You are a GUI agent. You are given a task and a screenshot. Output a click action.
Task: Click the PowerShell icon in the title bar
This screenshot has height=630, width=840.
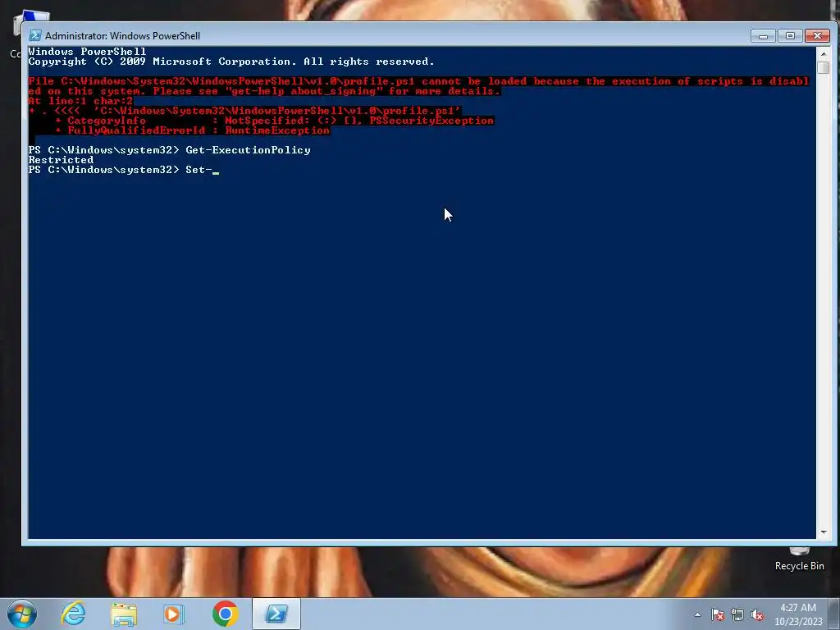pyautogui.click(x=34, y=36)
